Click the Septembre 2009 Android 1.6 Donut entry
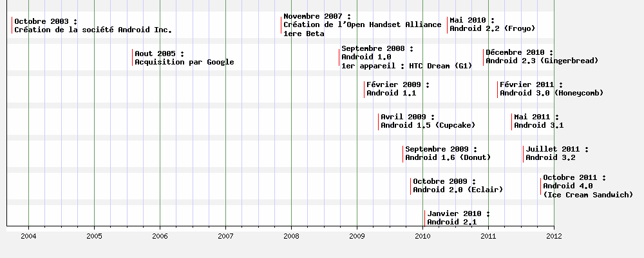 tap(448, 153)
